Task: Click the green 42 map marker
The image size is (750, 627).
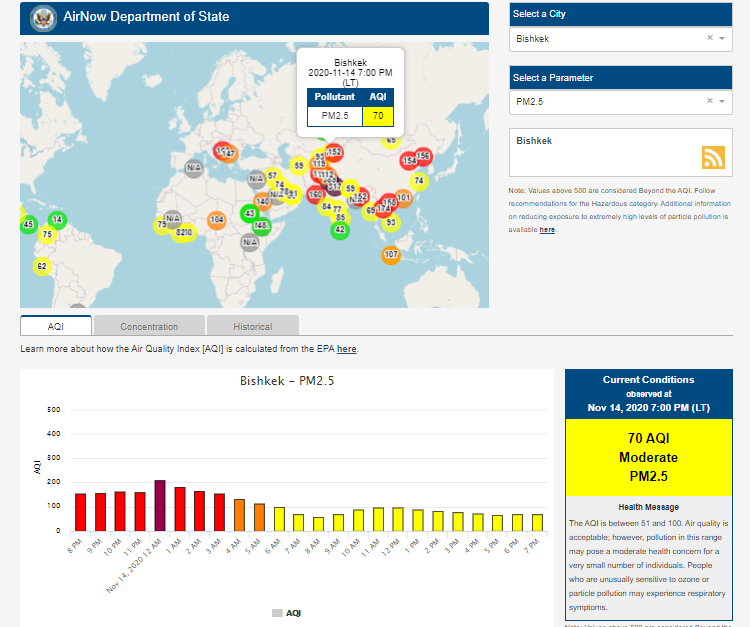Action: pos(340,229)
